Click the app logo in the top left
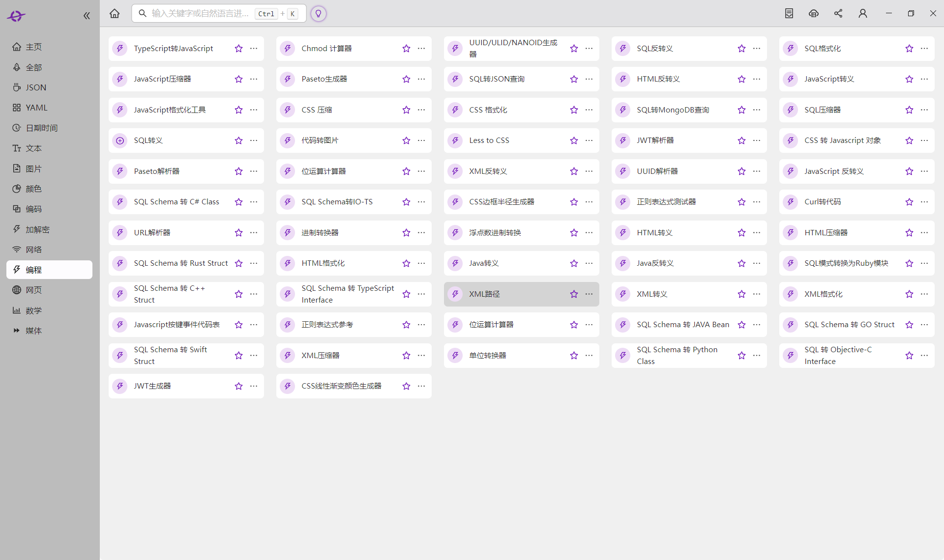 pos(16,16)
